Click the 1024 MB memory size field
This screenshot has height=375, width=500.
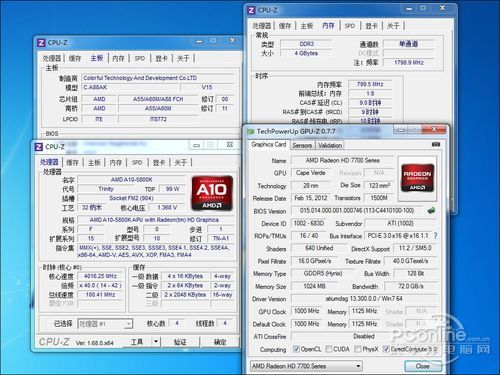point(314,286)
